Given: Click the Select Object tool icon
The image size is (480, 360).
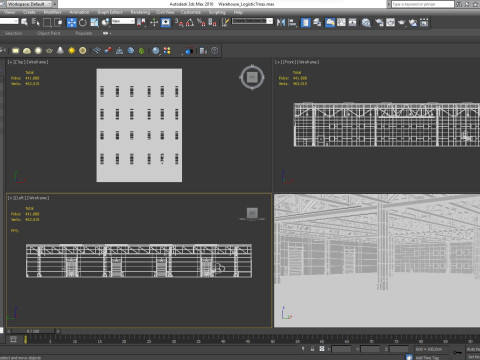Looking at the screenshot, I should 24,22.
